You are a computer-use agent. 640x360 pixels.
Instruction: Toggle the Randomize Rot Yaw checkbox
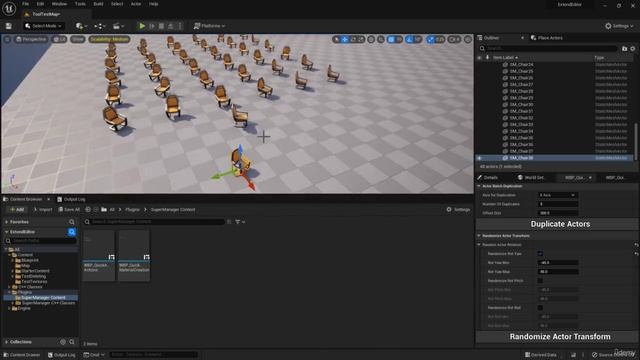(540, 254)
